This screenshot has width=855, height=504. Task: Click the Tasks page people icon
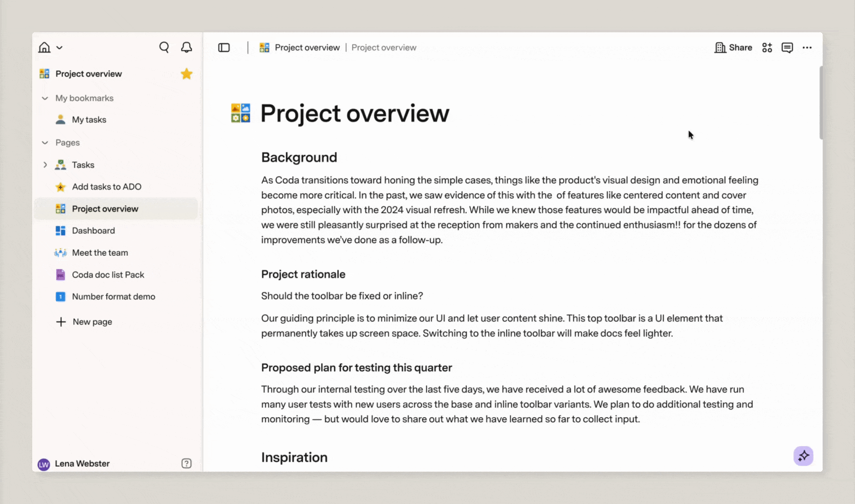(60, 165)
